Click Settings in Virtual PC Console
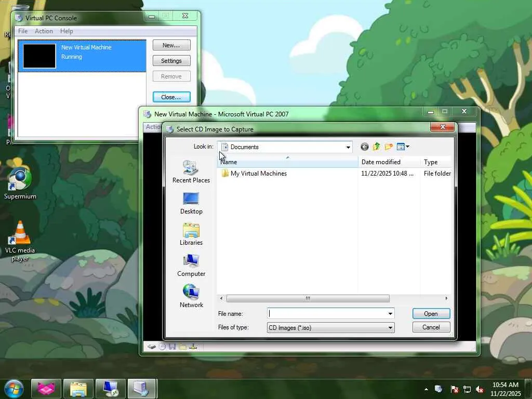The image size is (532, 399). pos(171,61)
